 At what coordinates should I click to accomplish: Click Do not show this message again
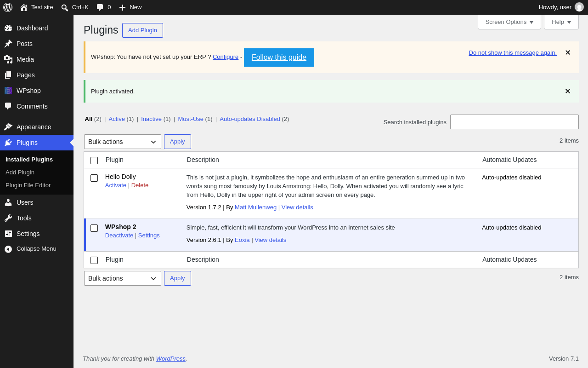pos(513,53)
